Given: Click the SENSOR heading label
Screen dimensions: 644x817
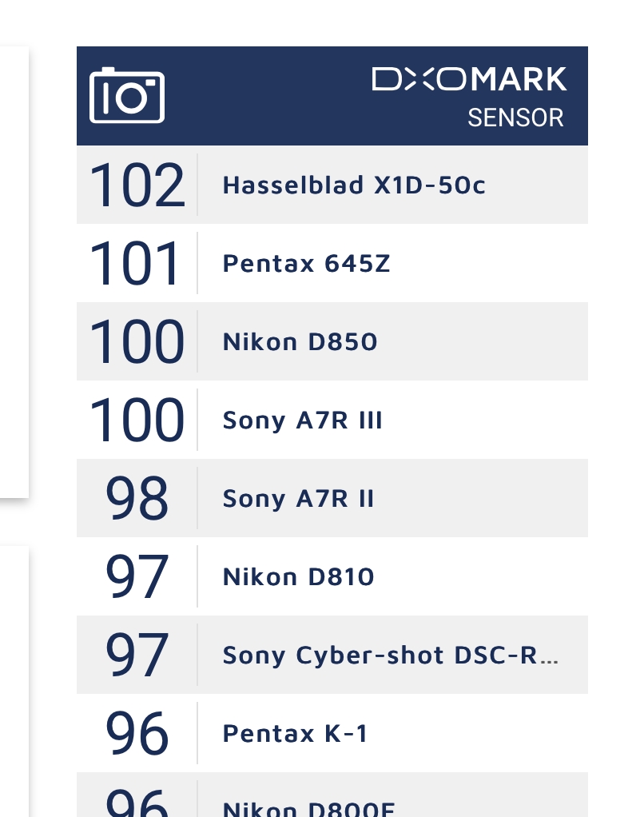Looking at the screenshot, I should pos(515,118).
